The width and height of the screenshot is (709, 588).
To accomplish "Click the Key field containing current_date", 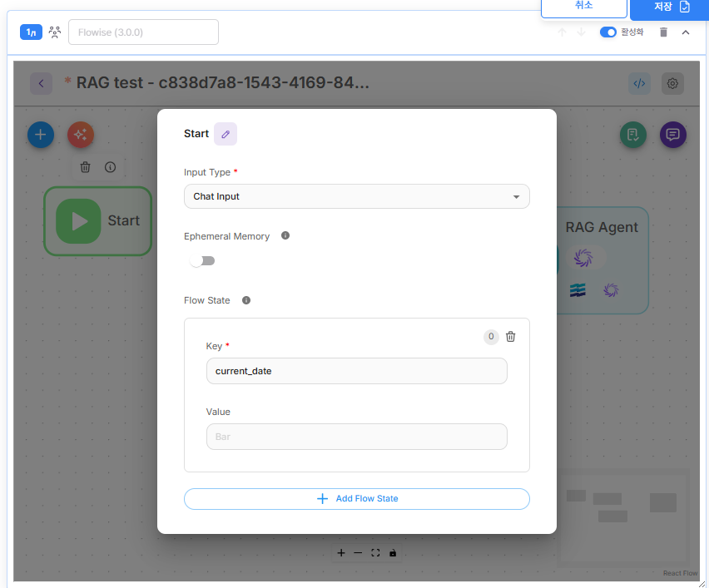I will click(356, 371).
